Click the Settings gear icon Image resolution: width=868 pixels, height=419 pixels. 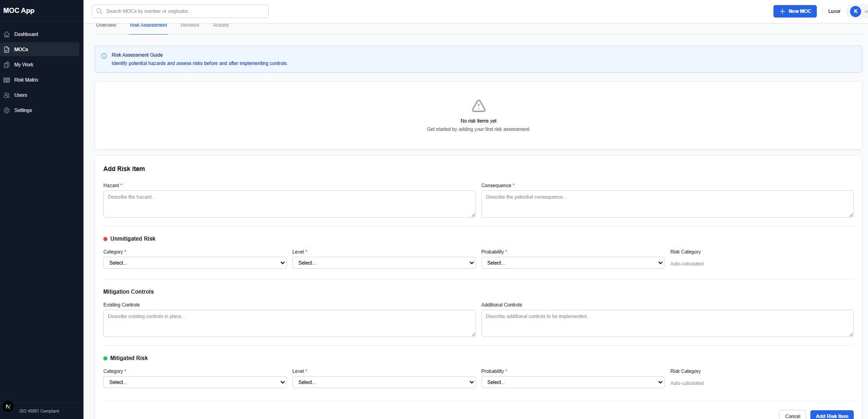[x=6, y=110]
